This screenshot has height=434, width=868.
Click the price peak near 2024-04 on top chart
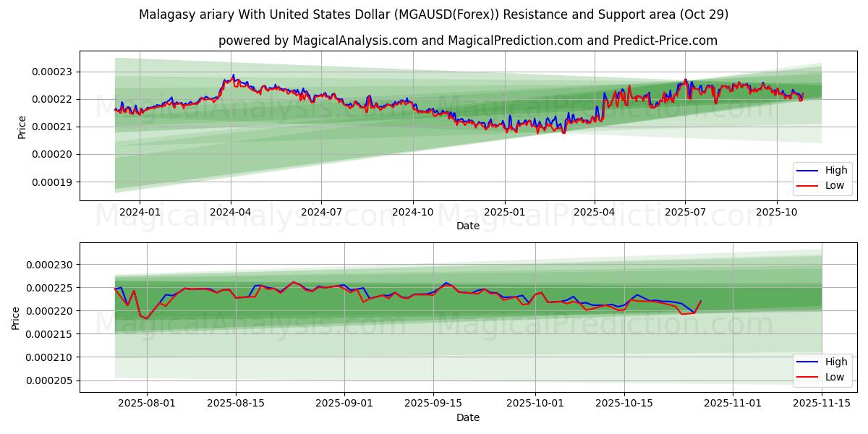coord(231,75)
